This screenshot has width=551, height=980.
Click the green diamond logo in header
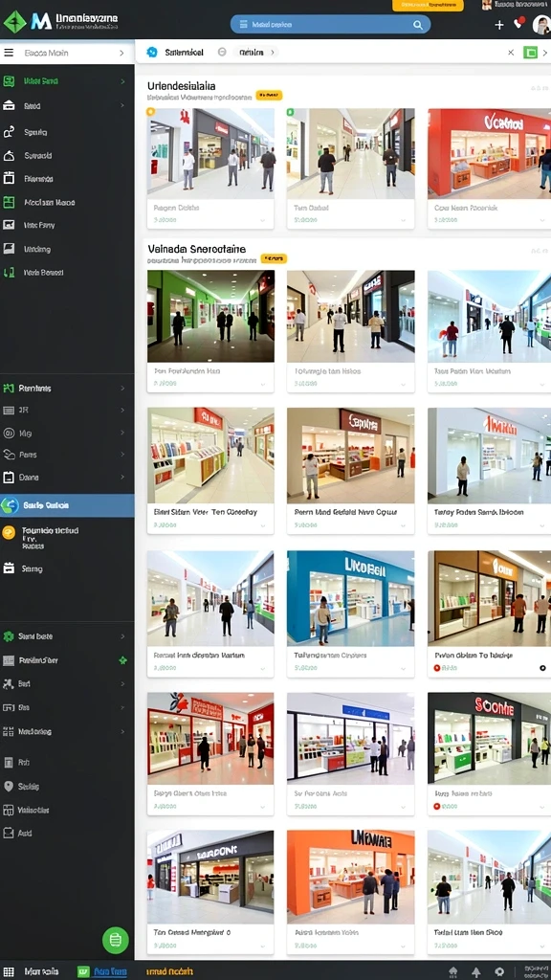coord(14,22)
